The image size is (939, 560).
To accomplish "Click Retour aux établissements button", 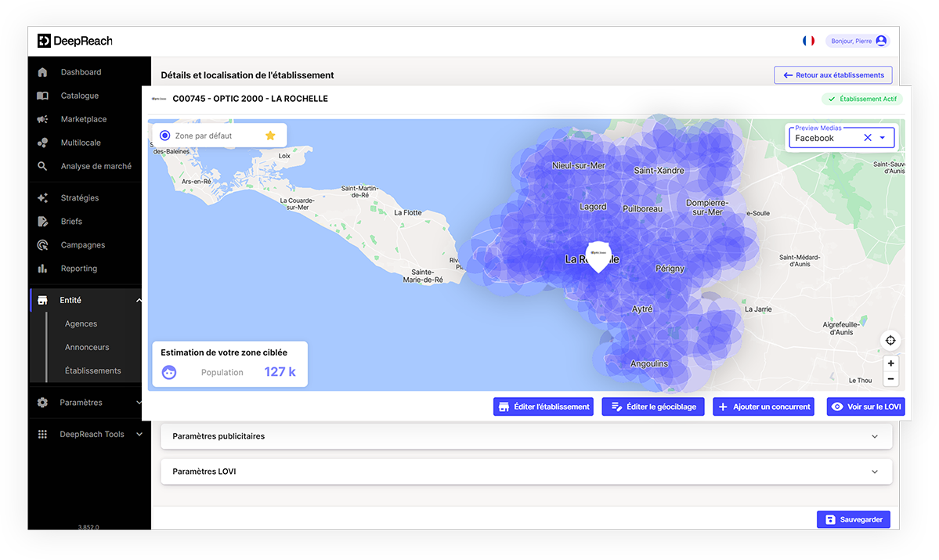I will pos(833,75).
